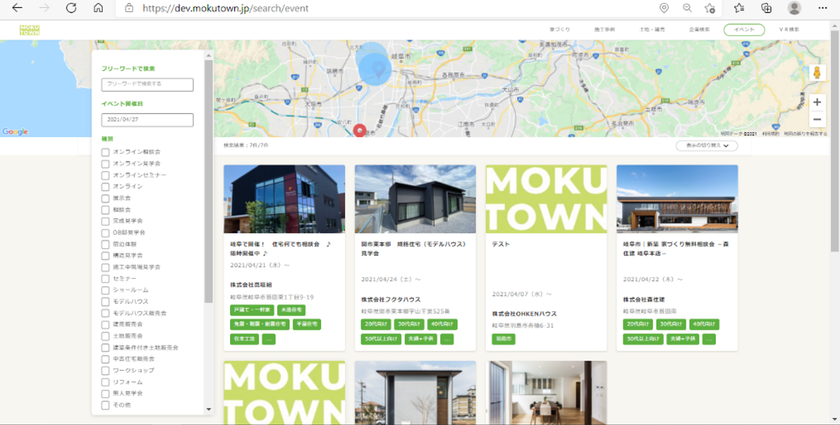Click the MOKU TOWN logo in header
840x425 pixels.
point(30,30)
